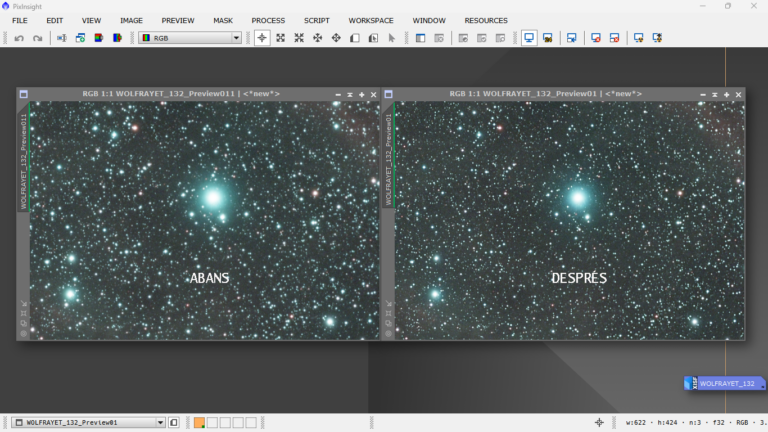Open the VIEW menu

tap(91, 21)
